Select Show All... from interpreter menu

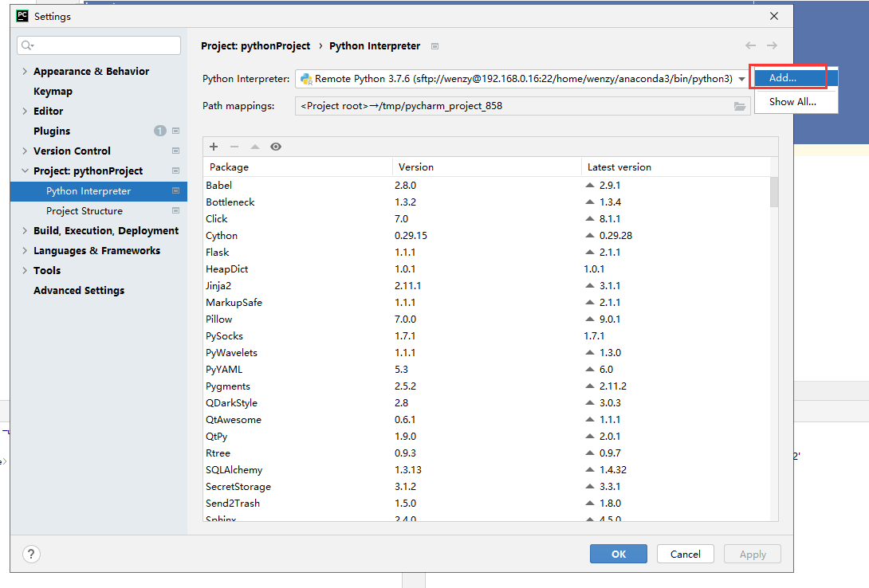pos(796,102)
